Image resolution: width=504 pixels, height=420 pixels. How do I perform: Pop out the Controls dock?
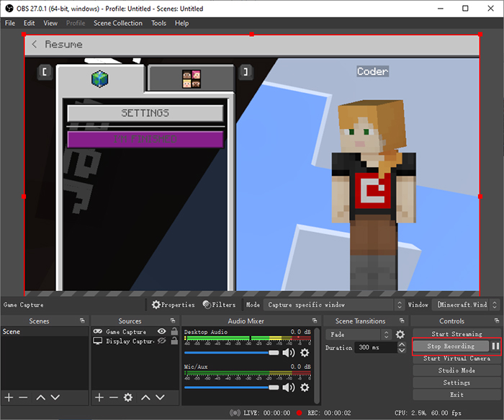tap(497, 321)
